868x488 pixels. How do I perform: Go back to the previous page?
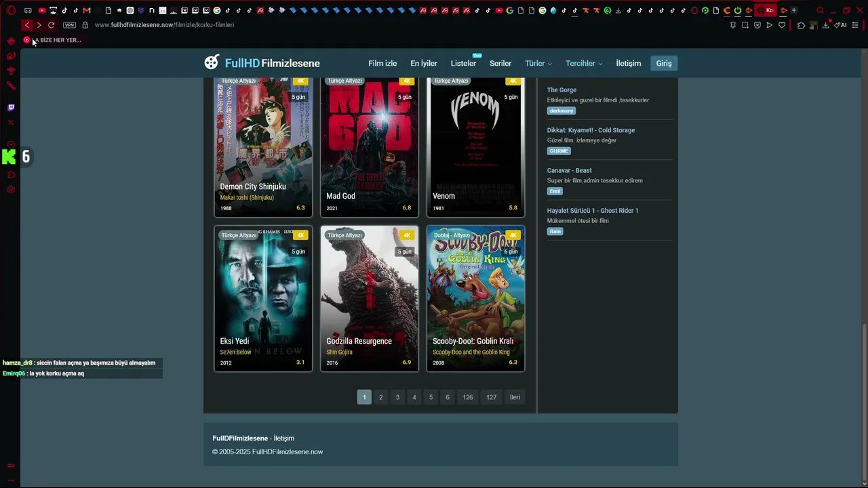pos(26,25)
